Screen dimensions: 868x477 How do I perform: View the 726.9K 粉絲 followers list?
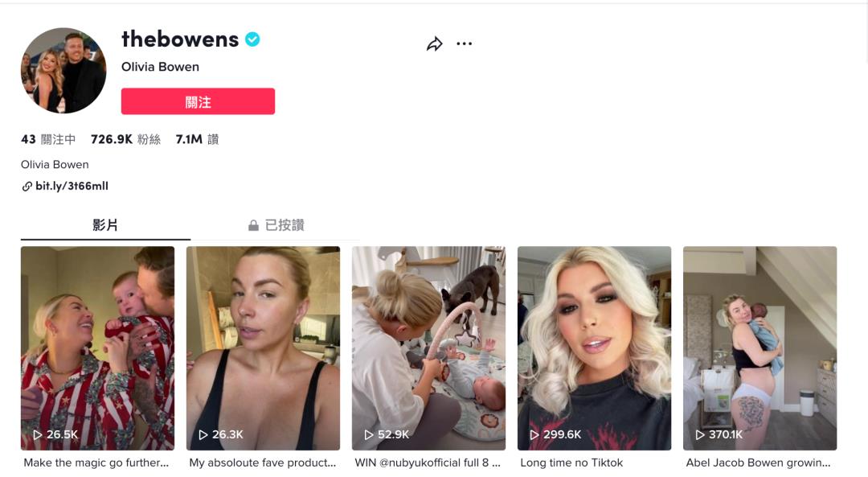click(x=125, y=140)
